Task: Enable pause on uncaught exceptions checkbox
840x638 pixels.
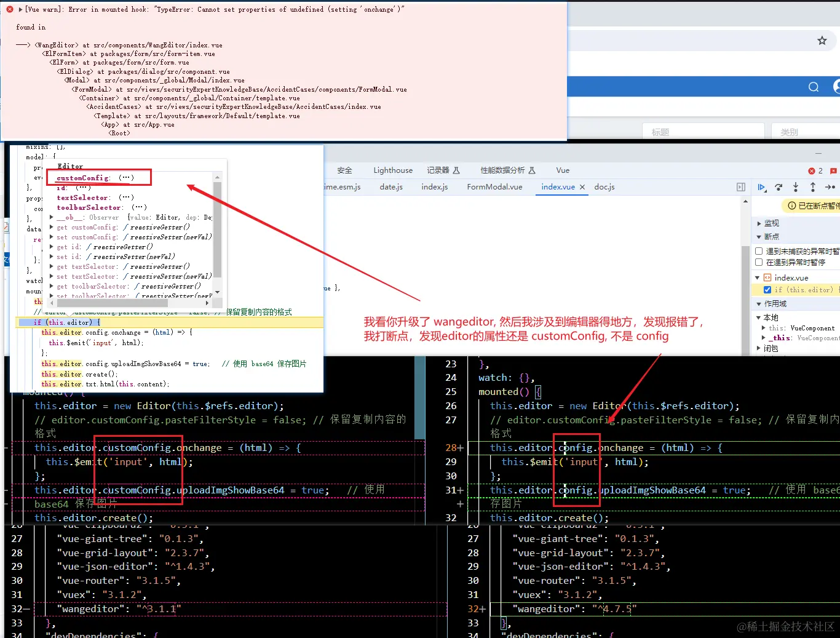Action: (x=759, y=251)
